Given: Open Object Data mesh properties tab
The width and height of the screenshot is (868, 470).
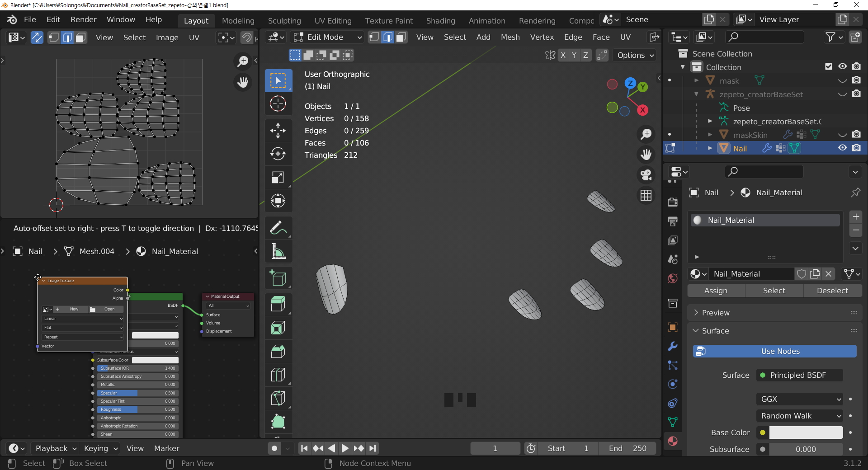Looking at the screenshot, I should point(673,422).
